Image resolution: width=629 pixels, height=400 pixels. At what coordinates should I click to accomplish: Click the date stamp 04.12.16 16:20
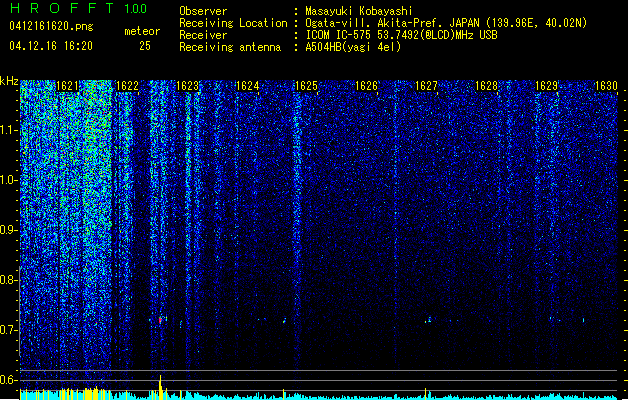click(x=51, y=46)
